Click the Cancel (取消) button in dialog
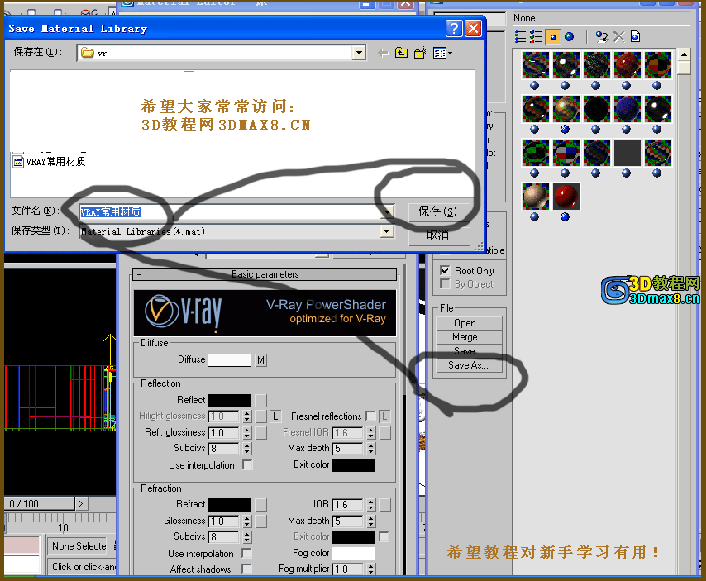706x581 pixels. (x=437, y=235)
